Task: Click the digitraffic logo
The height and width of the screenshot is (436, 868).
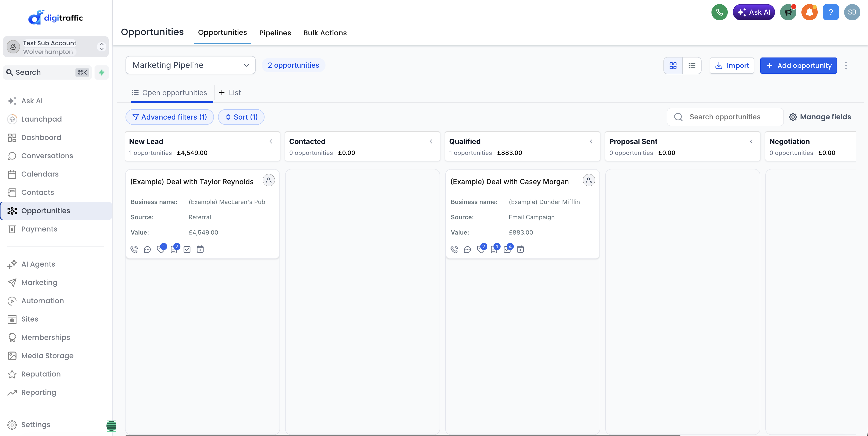Action: (56, 17)
